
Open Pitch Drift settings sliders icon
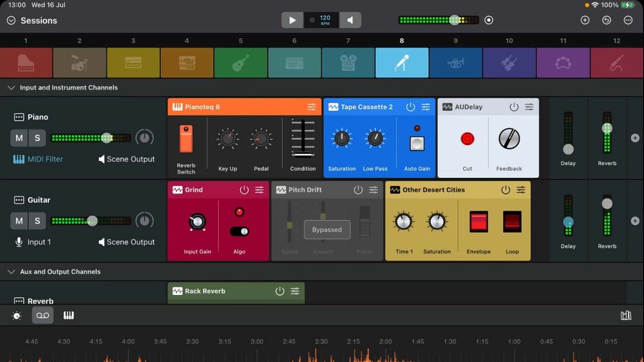374,190
